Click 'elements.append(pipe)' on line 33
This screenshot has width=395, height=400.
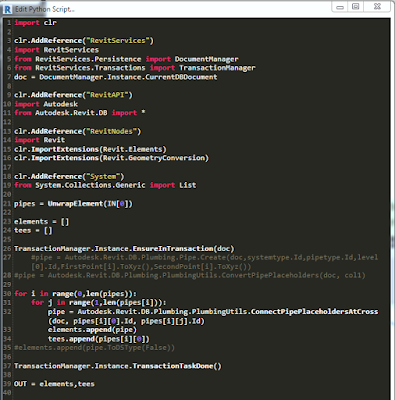92,330
